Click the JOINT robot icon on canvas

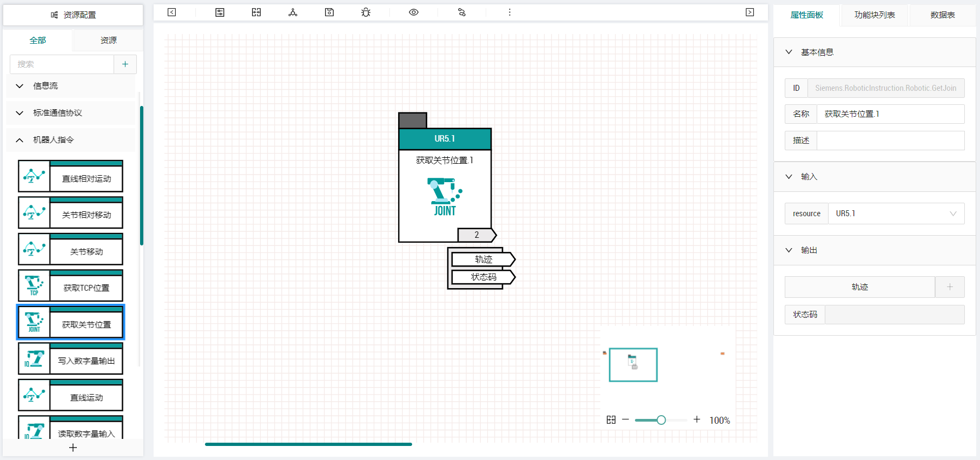[445, 197]
